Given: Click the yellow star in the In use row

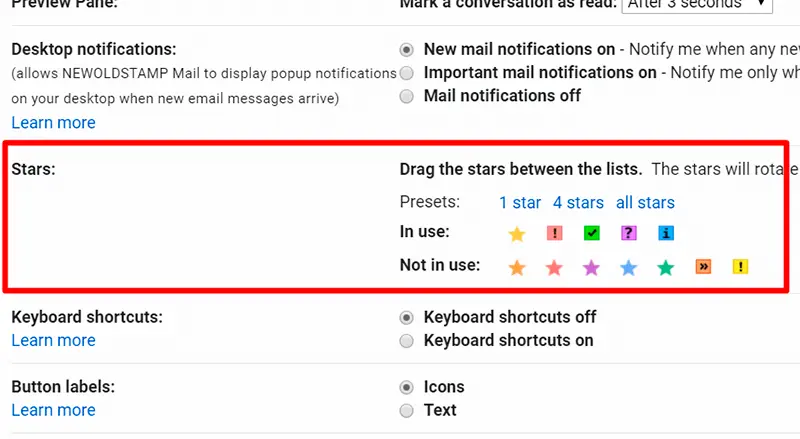Looking at the screenshot, I should tap(516, 234).
